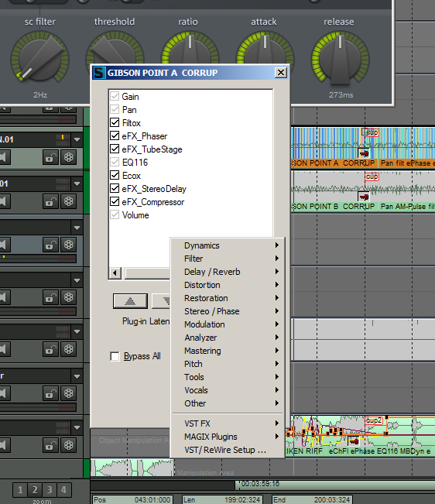Image resolution: width=435 pixels, height=504 pixels.
Task: Close the GIBSON POINT A CORRUP dialog
Action: (x=281, y=73)
